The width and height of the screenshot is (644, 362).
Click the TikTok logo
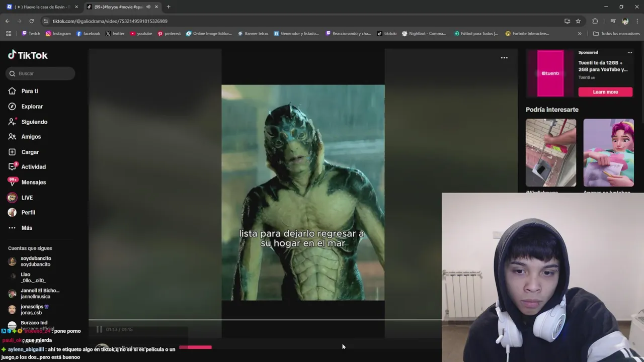tap(28, 55)
